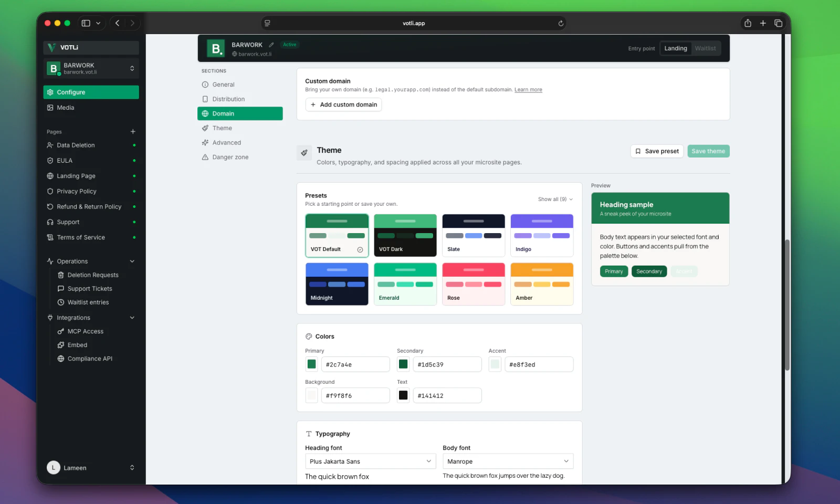Open the Body font dropdown
840x504 pixels.
[x=508, y=461]
